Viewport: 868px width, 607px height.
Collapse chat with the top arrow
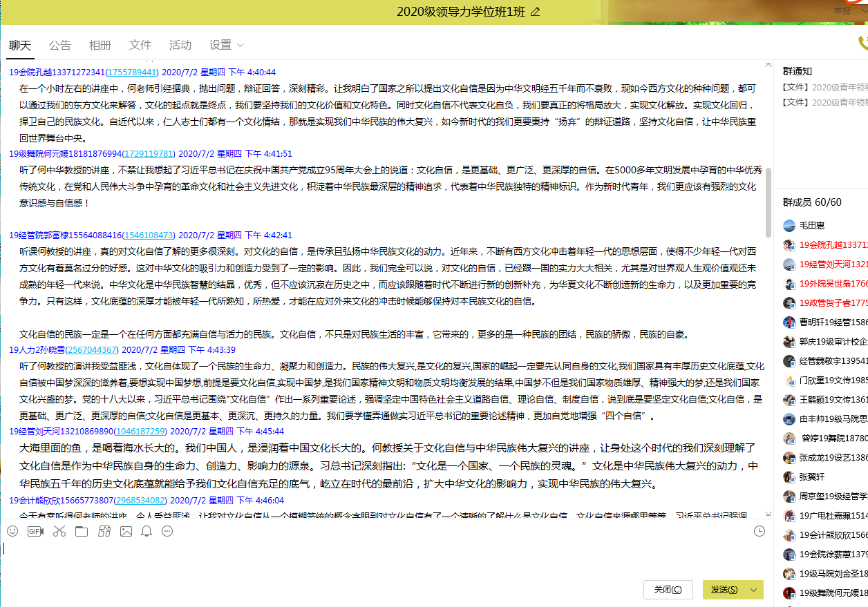pyautogui.click(x=768, y=64)
